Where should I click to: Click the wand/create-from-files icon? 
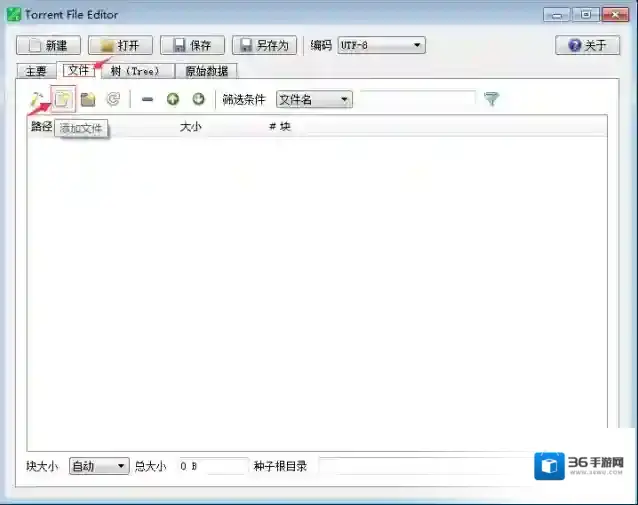(37, 99)
